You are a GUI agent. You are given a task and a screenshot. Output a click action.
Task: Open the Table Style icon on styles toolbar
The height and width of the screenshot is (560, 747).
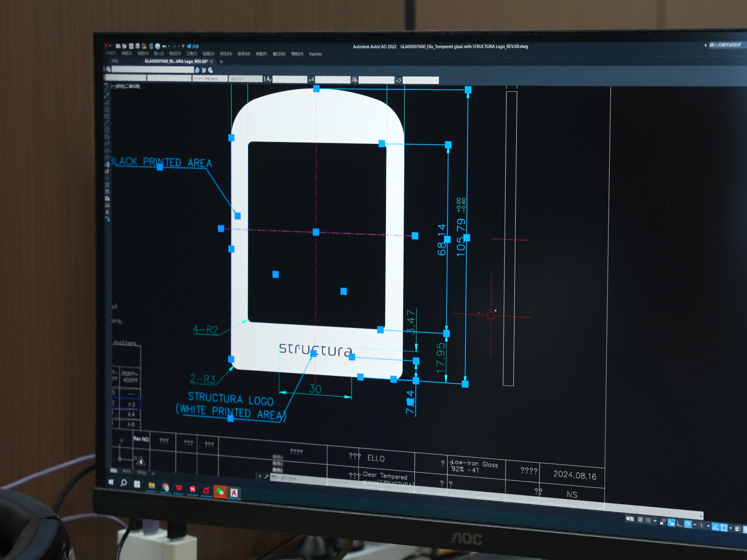[355, 80]
